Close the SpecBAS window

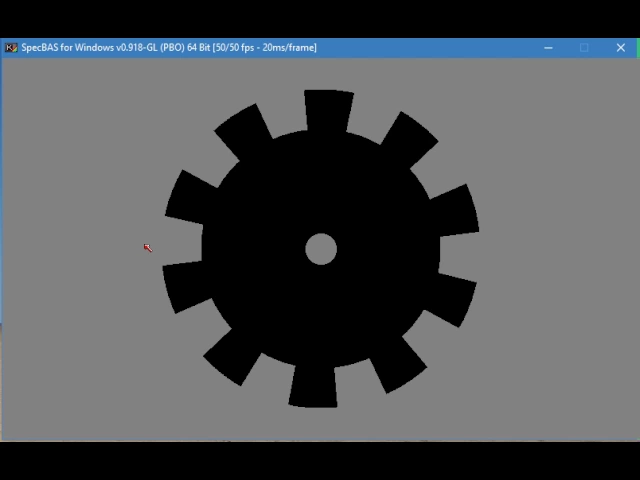click(620, 48)
